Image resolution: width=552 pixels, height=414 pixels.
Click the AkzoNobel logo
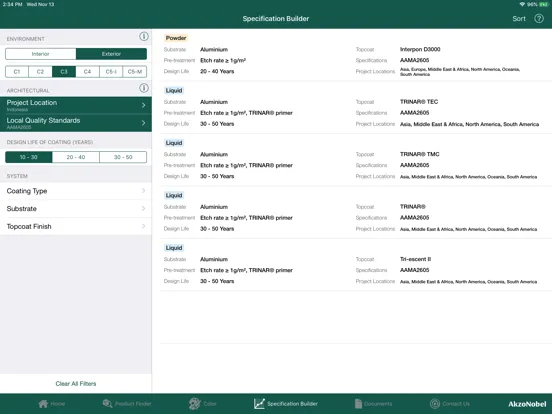pos(527,404)
